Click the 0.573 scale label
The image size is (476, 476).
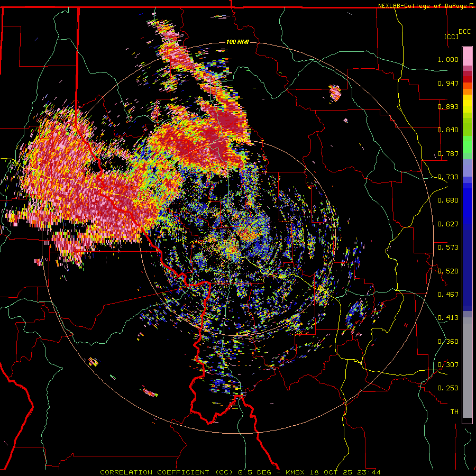pyautogui.click(x=448, y=248)
